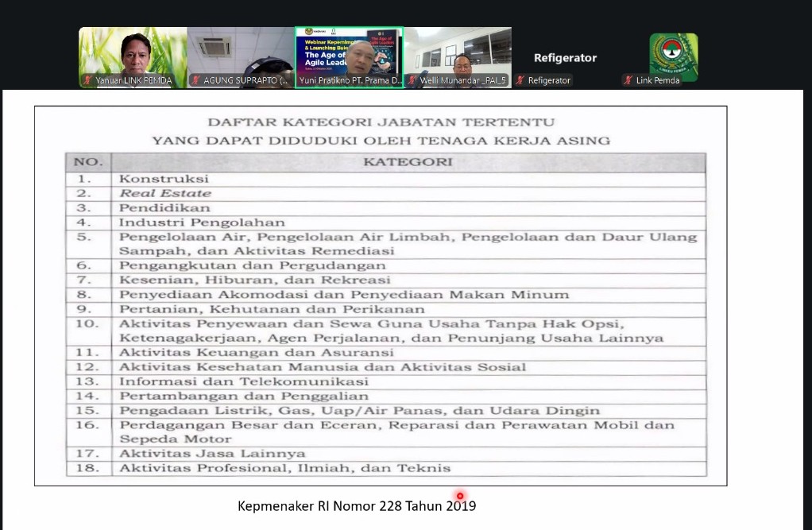
Task: Click muted mic icon beside Link Pemda name
Action: tap(628, 80)
